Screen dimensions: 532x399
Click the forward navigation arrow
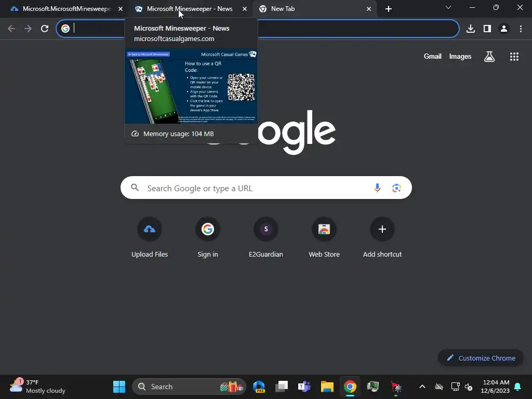[x=28, y=29]
